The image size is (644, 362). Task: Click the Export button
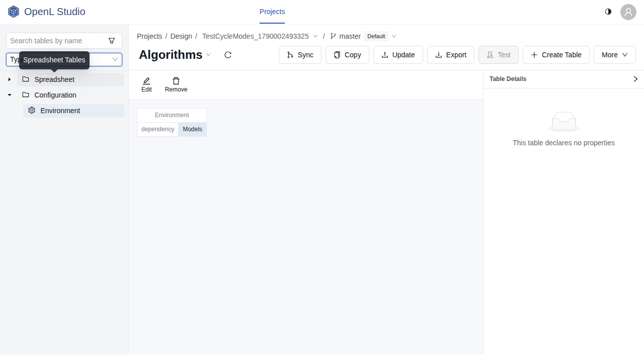click(451, 55)
